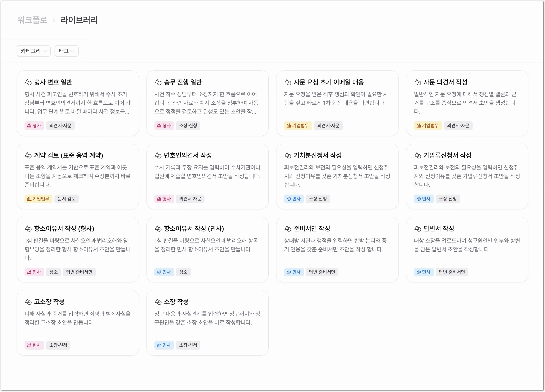The image size is (545, 392).
Task: Click 답변·준비서면 tag on 항소이유서 작성 (형사) card
Action: click(79, 272)
